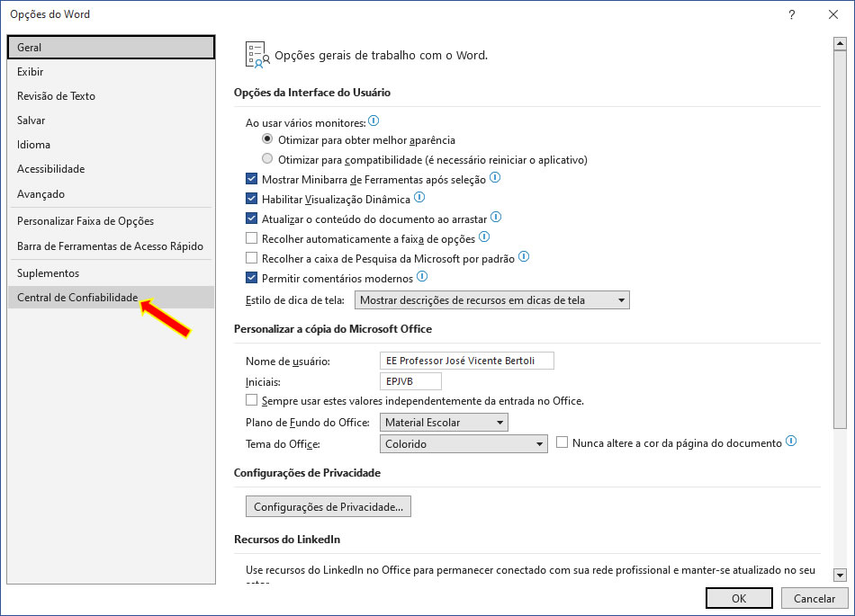Viewport: 855px width, 616px height.
Task: Show info for Habilitar Visualização Dinâmica
Action: pyautogui.click(x=419, y=197)
